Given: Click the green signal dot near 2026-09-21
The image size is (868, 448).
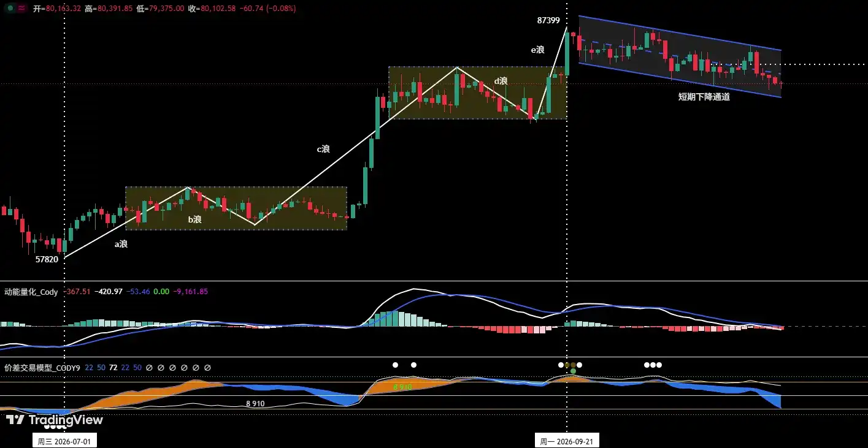Looking at the screenshot, I should pos(573,371).
